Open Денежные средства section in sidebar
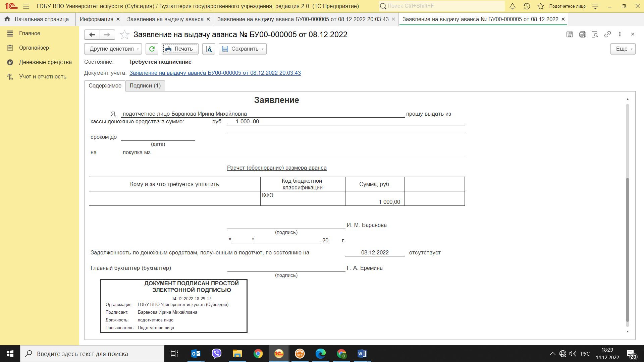 [x=45, y=62]
